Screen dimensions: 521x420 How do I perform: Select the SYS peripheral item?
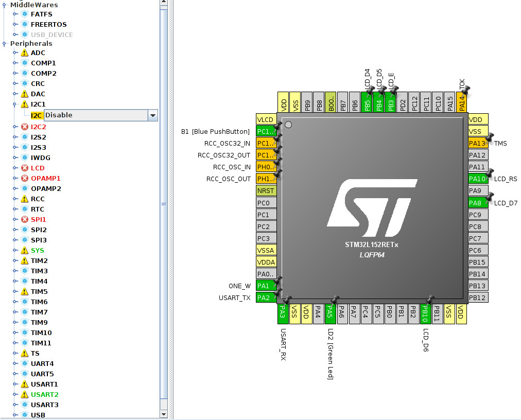point(37,251)
